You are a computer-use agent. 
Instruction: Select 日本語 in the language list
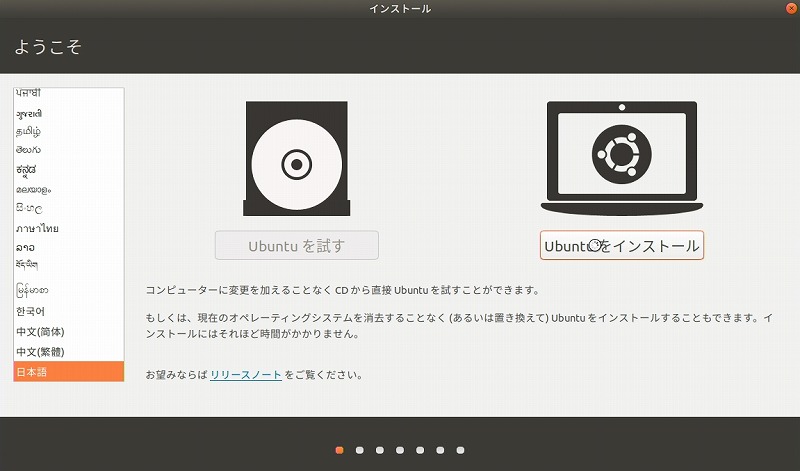point(68,371)
